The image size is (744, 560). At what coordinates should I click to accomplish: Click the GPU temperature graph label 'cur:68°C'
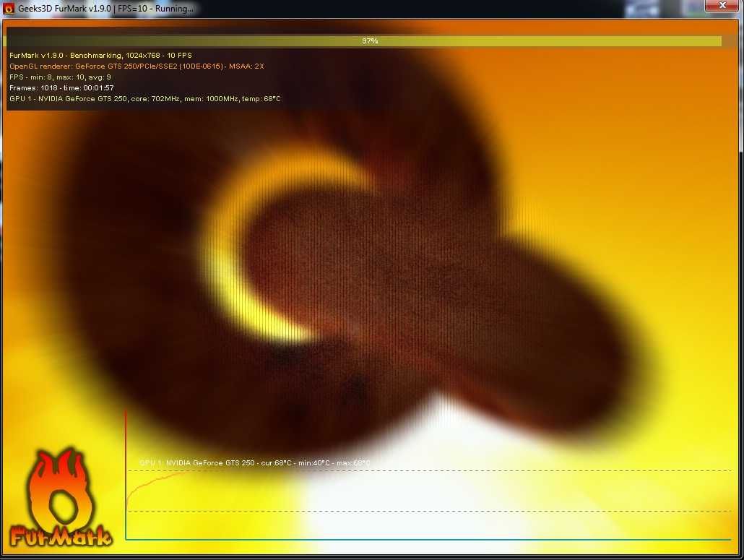coord(276,462)
